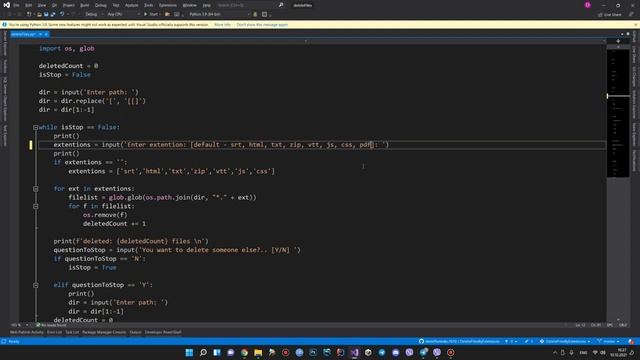Open the Package Manager Console tab
The image size is (640, 360).
click(104, 332)
